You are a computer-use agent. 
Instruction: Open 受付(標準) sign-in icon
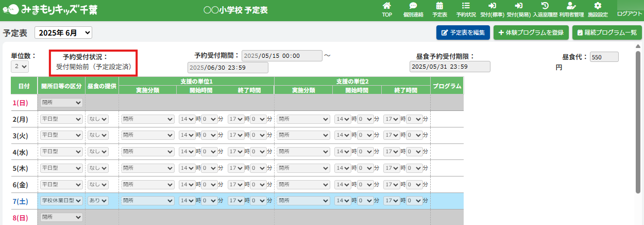click(x=492, y=6)
